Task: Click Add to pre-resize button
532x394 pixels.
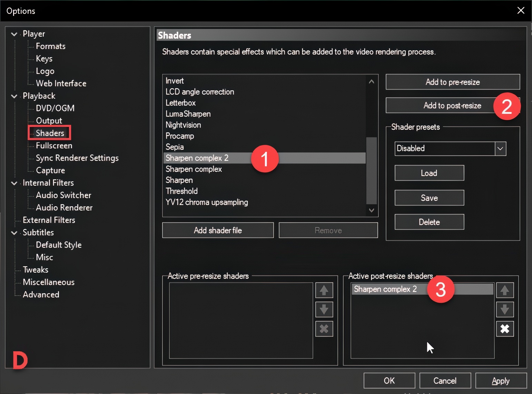Action: 453,82
